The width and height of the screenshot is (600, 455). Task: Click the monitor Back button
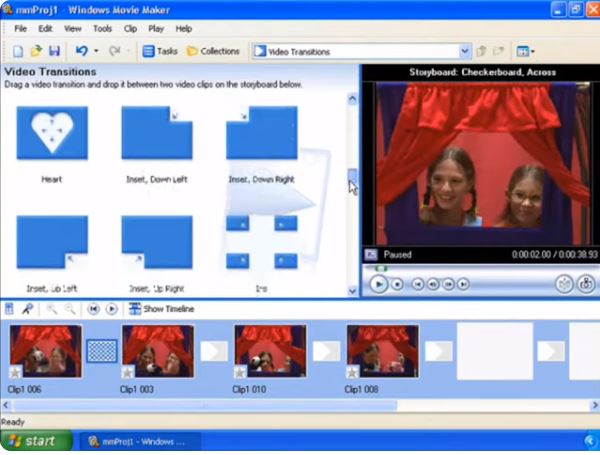pos(418,284)
